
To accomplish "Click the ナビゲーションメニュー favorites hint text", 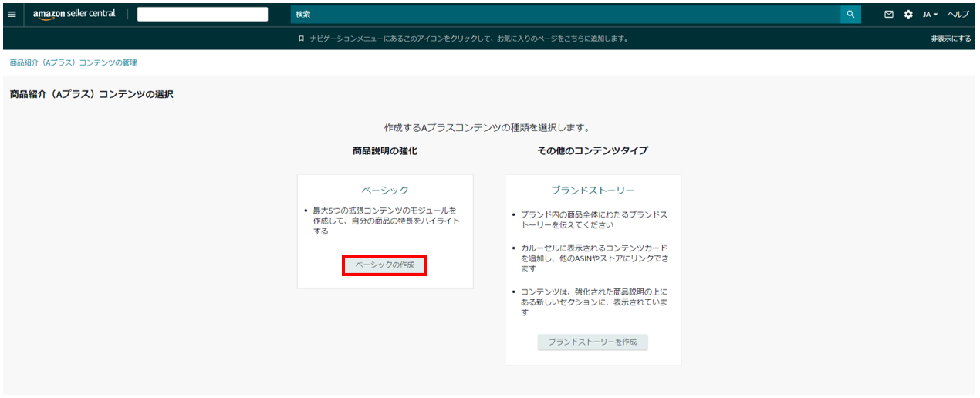I will 468,39.
